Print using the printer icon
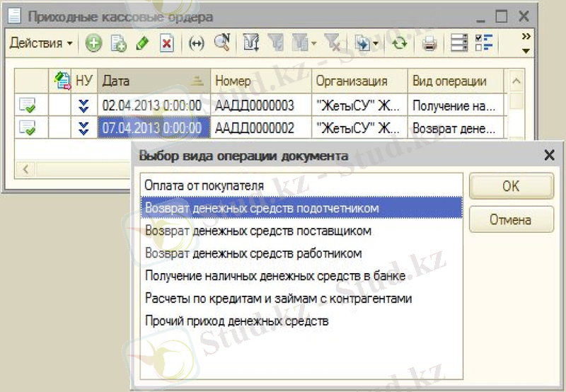The image size is (566, 392). (x=429, y=44)
